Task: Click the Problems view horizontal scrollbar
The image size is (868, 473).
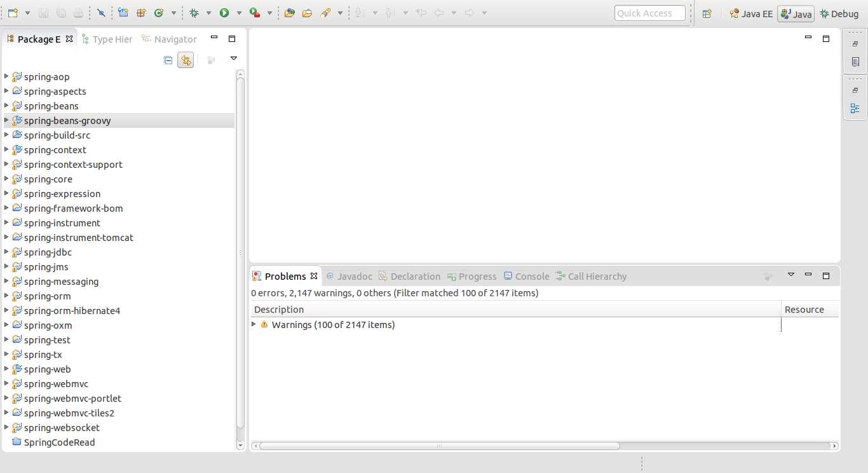Action: click(x=440, y=446)
